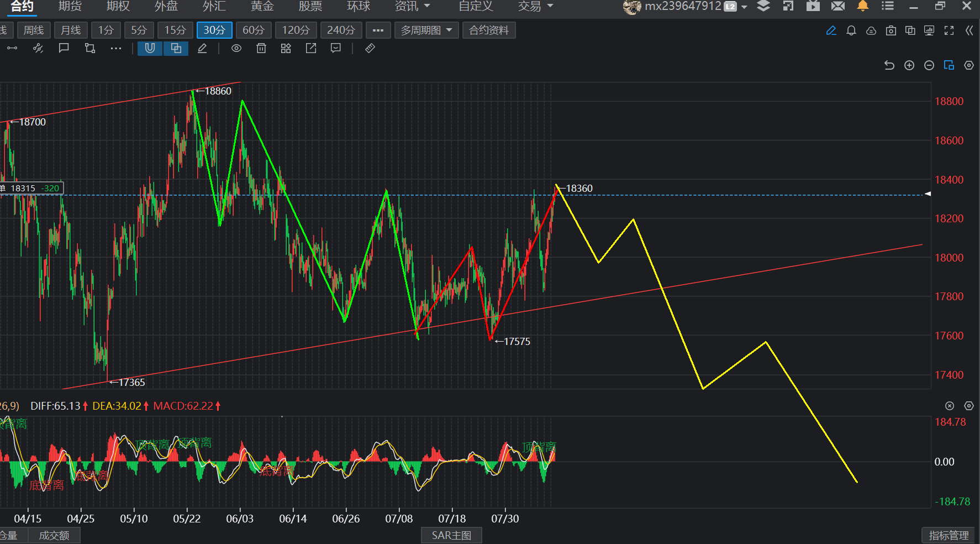Image resolution: width=980 pixels, height=544 pixels.
Task: Expand the account mx239647912 dropdown arrow
Action: (744, 7)
